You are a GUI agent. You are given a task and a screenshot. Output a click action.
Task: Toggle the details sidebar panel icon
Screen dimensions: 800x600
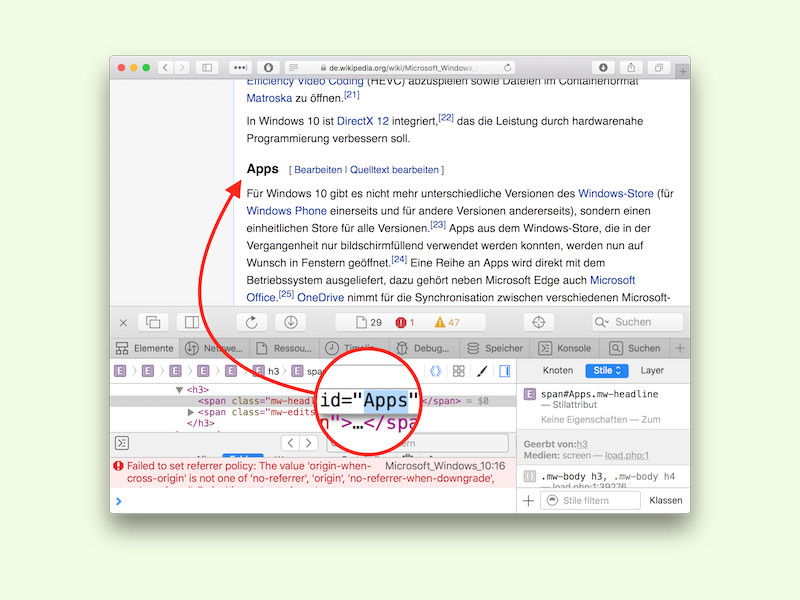505,371
